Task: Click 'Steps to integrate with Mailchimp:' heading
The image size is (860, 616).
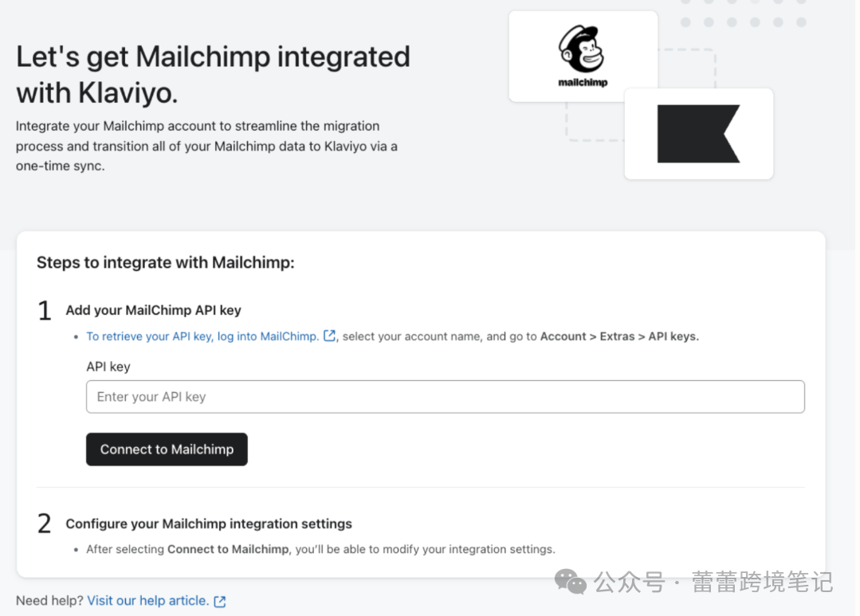Action: coord(166,263)
